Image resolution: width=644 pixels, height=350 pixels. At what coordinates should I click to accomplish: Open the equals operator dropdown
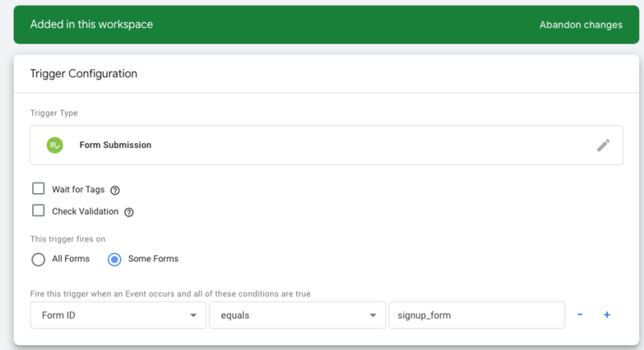pyautogui.click(x=297, y=315)
